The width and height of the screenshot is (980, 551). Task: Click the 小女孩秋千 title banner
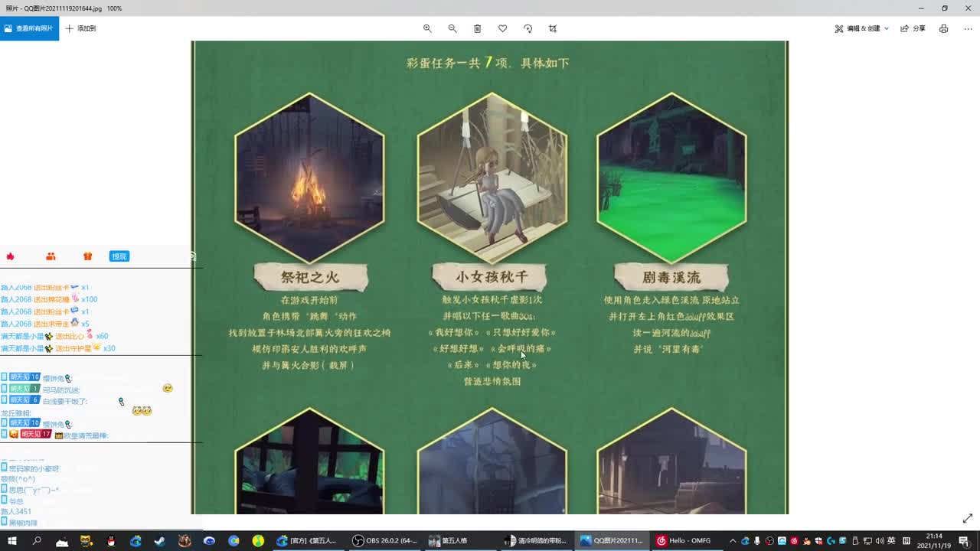(492, 277)
